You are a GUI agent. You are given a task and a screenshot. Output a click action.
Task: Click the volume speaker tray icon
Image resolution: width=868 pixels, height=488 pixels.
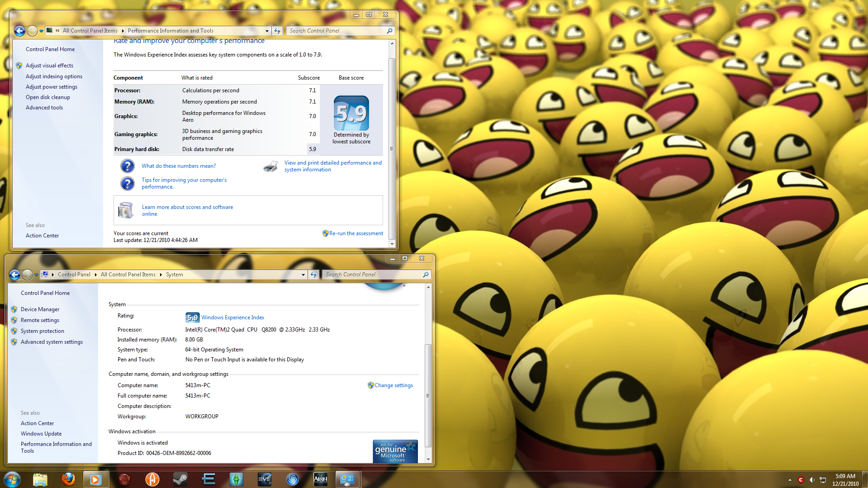[812, 480]
